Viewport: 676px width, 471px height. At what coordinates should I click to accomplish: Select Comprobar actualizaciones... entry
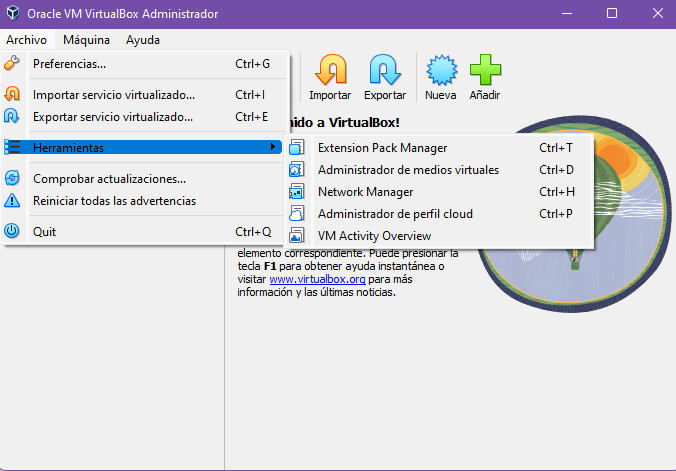click(144, 179)
